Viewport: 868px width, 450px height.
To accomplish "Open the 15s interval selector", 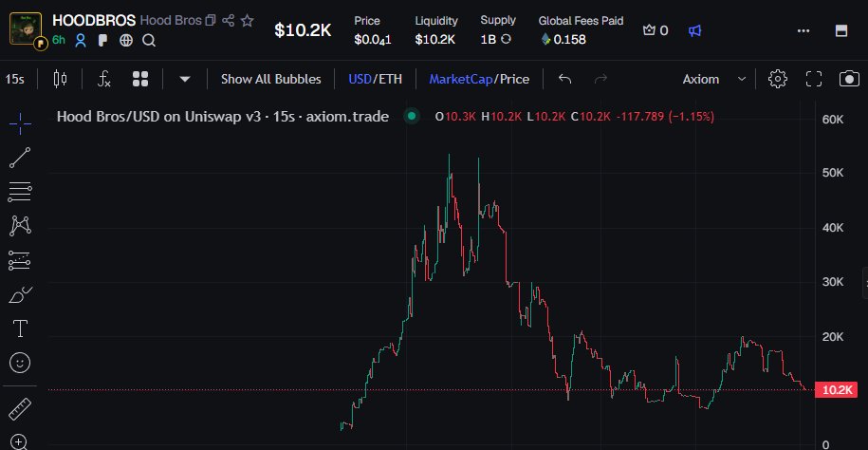I will (15, 79).
